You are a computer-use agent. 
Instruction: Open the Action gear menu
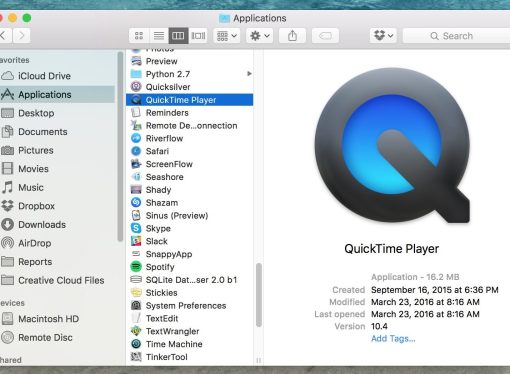pyautogui.click(x=260, y=36)
